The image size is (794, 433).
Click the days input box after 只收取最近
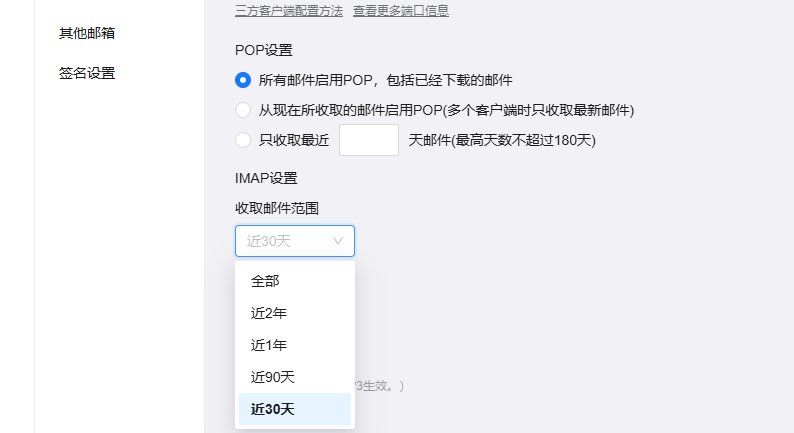point(369,140)
